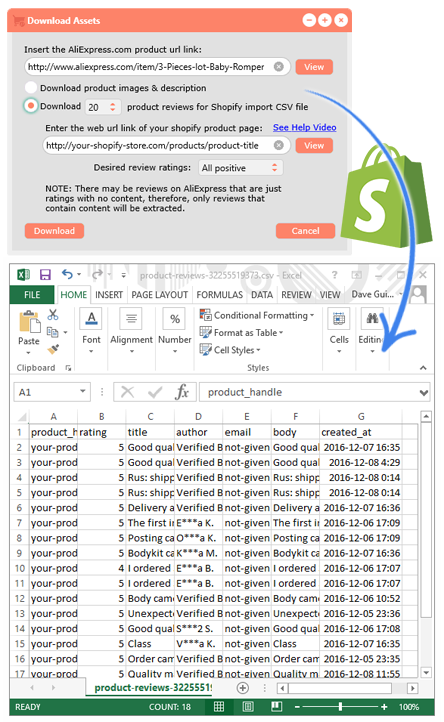Collapse the ribbon with the caret

coord(423,367)
